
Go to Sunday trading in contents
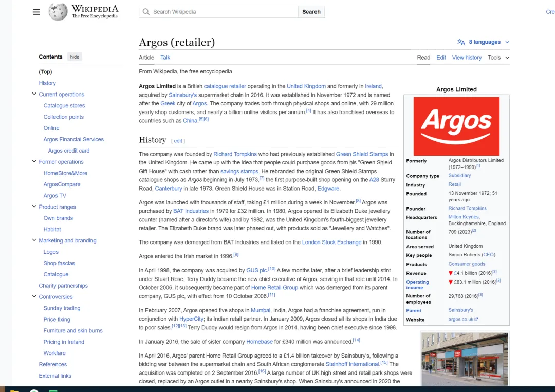point(62,308)
